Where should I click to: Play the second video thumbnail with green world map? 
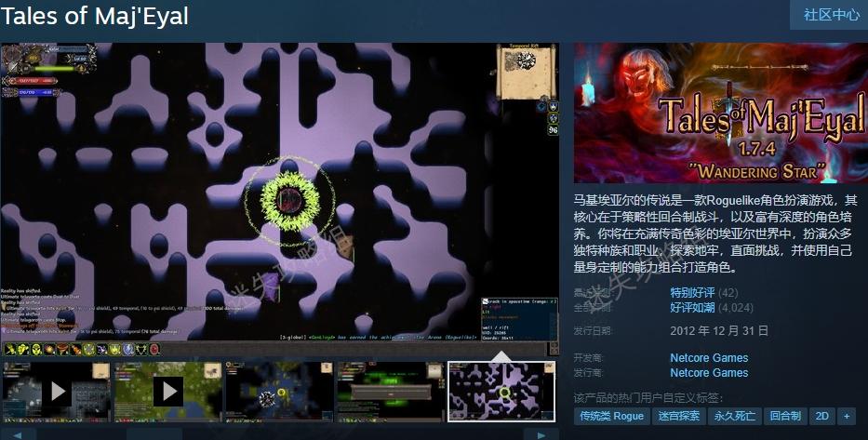tap(168, 392)
